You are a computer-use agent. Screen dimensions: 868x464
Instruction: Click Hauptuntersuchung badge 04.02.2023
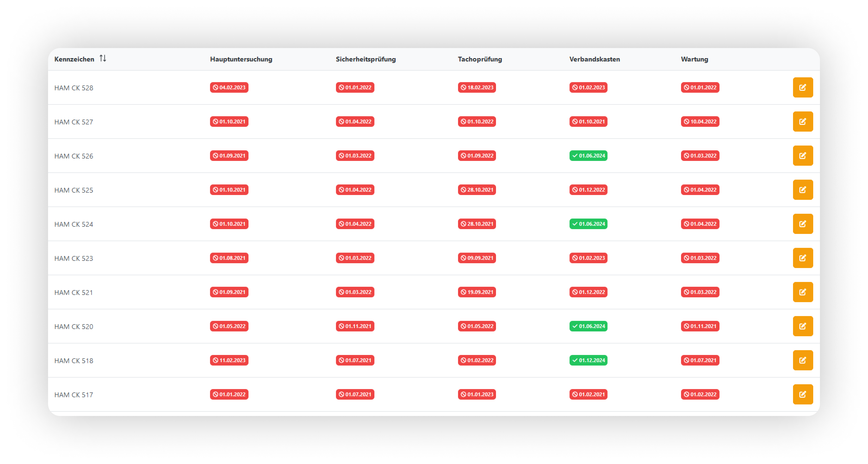click(229, 88)
